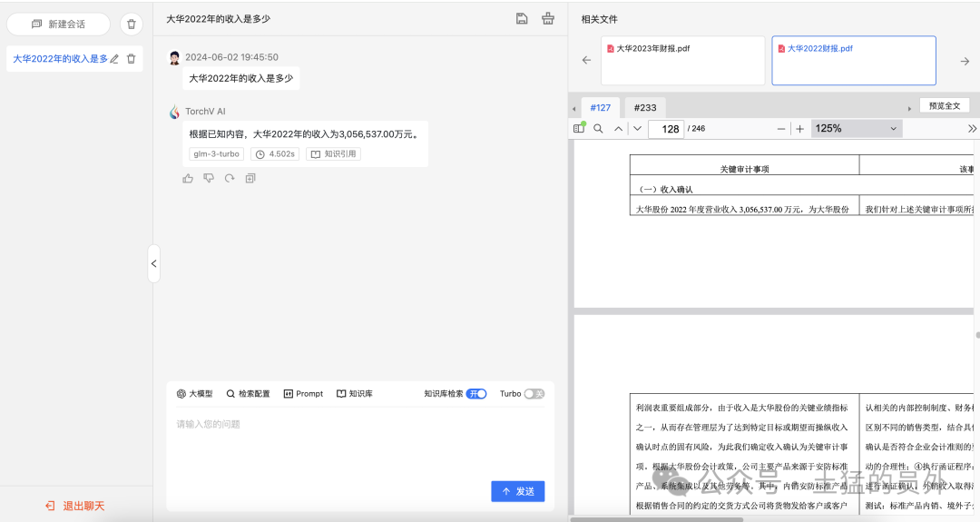Viewport: 980px width, 522px height.
Task: Go to previous PDF page with up chevron
Action: click(x=618, y=129)
